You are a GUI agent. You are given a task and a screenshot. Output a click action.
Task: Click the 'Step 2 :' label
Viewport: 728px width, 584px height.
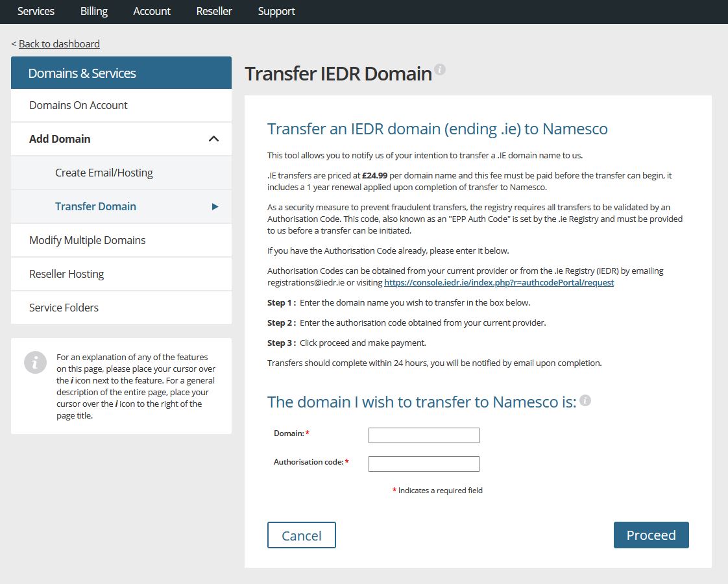(282, 322)
